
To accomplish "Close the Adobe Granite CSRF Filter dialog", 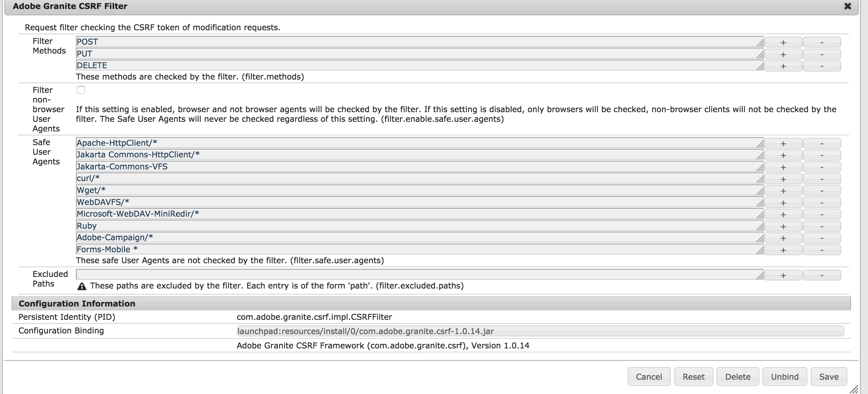I will coord(847,6).
